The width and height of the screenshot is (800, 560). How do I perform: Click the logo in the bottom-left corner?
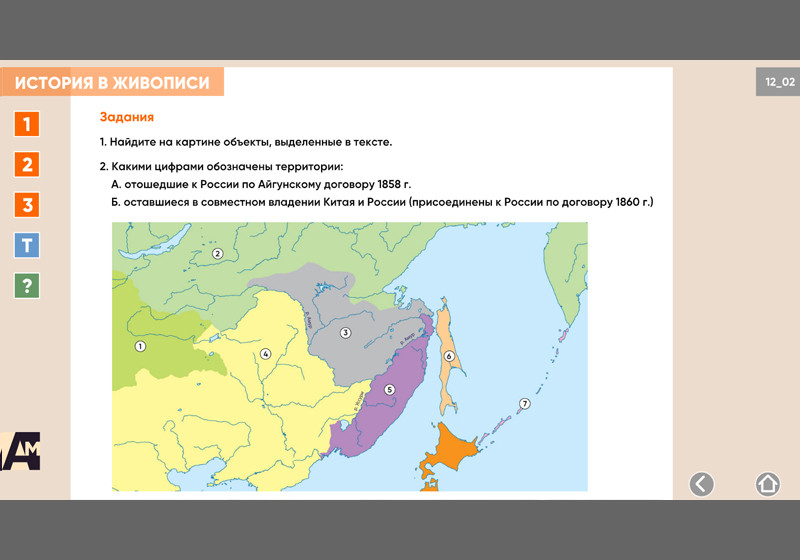point(20,451)
